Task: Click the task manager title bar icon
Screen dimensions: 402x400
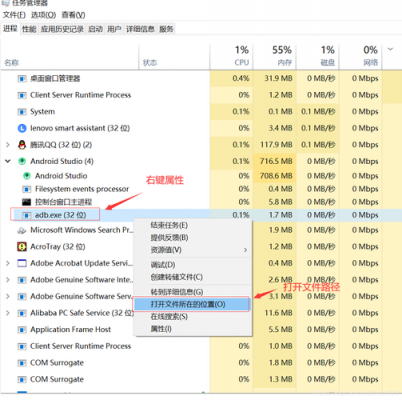Action: click(5, 3)
